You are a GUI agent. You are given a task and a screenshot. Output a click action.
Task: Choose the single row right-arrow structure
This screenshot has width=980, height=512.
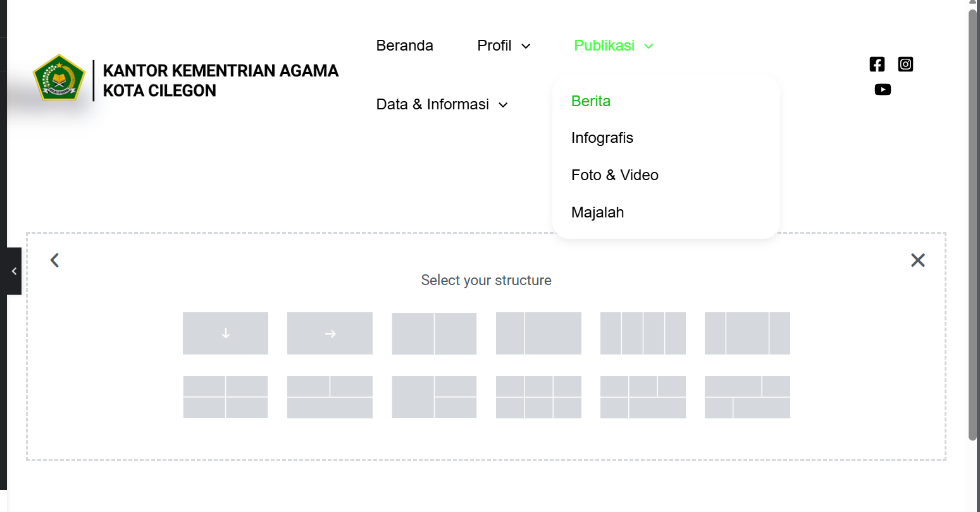[330, 333]
